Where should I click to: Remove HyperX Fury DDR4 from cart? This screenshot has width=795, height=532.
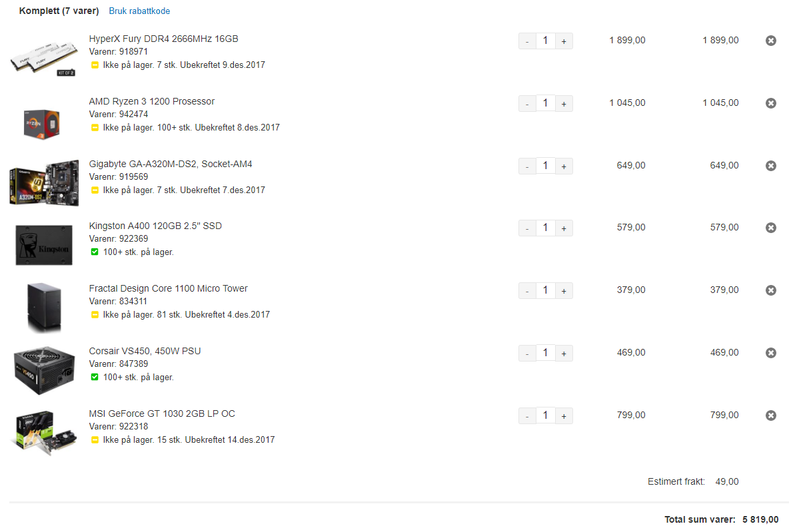pos(770,41)
